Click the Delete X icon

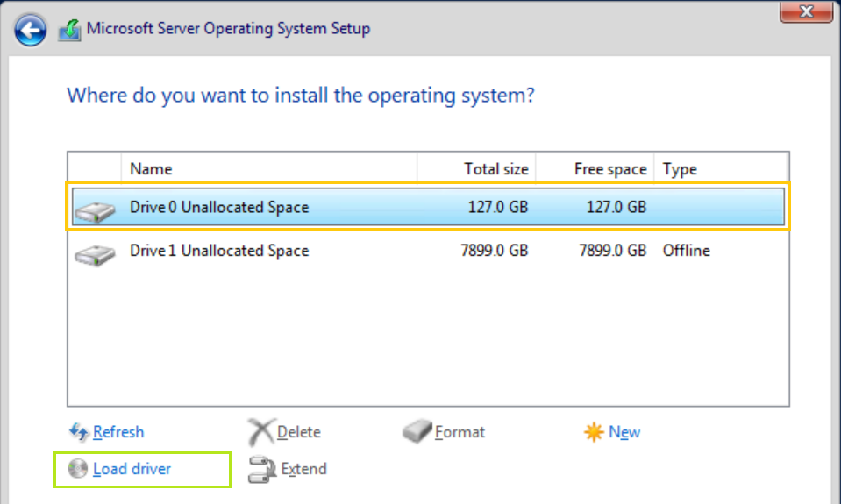click(260, 432)
